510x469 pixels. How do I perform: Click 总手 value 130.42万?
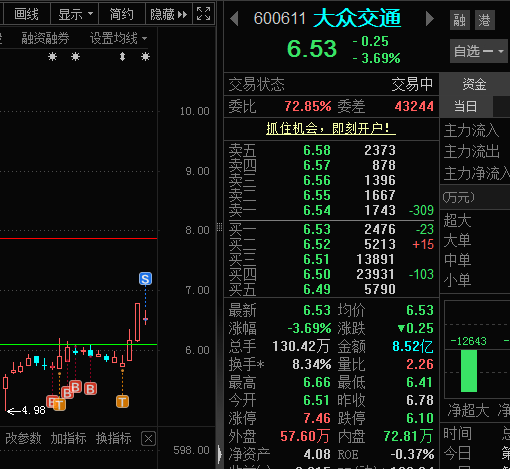(x=301, y=347)
